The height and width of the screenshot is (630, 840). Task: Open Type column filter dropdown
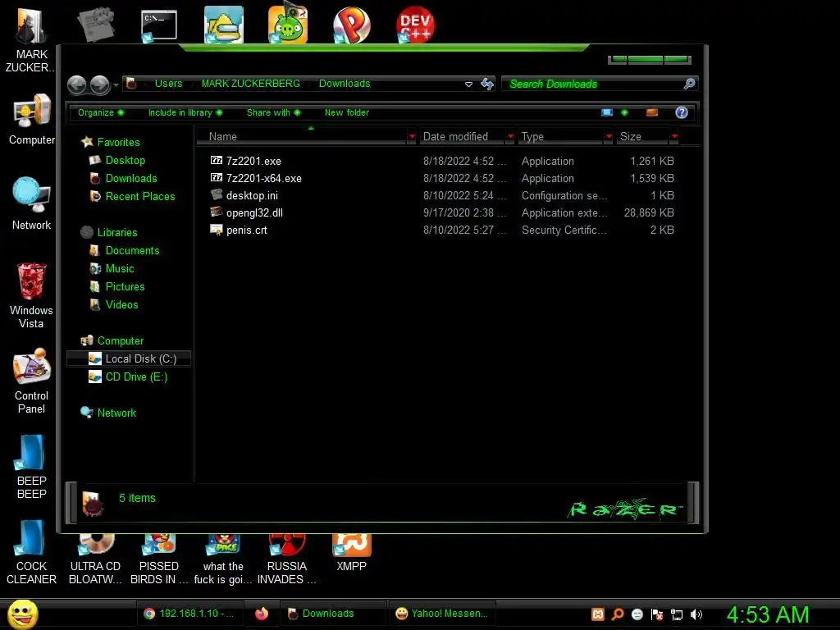(609, 137)
